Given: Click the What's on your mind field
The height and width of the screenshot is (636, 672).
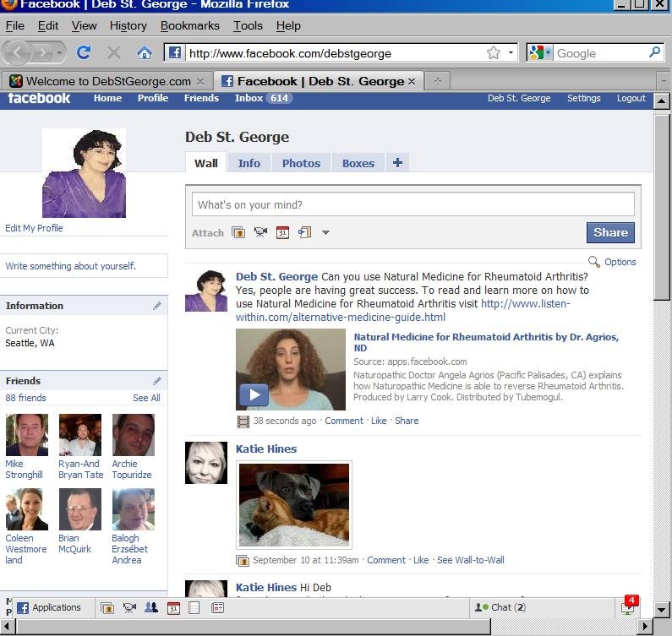Looking at the screenshot, I should point(413,204).
